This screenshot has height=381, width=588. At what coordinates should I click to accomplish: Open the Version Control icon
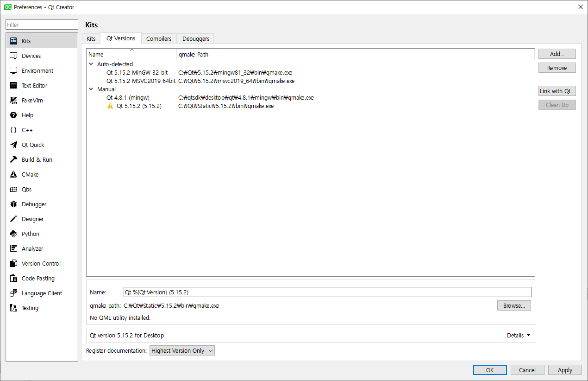point(13,263)
